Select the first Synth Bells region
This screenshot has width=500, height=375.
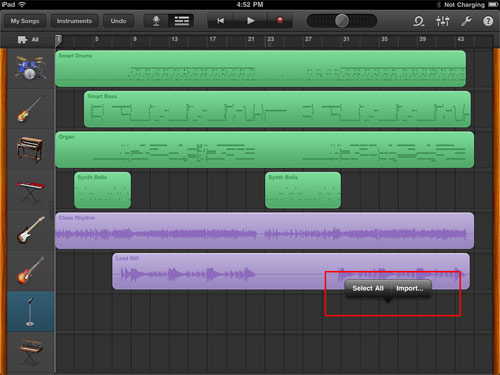point(103,190)
